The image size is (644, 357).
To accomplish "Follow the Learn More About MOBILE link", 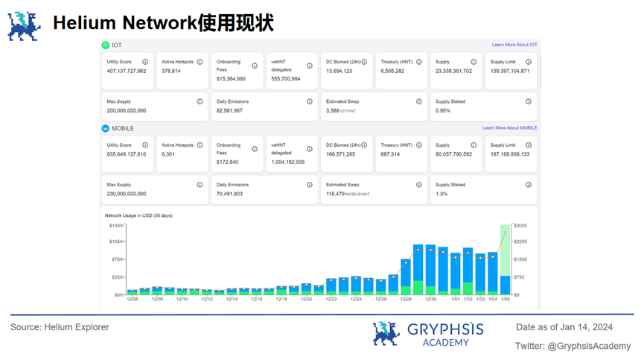I will pyautogui.click(x=509, y=128).
